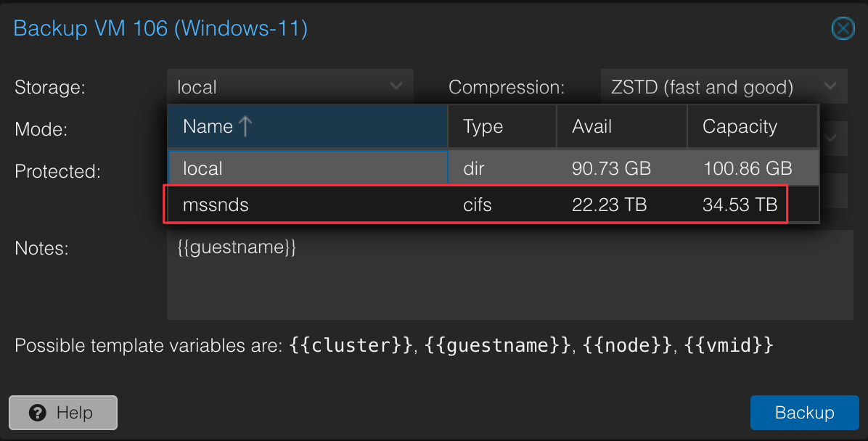Select the local storage entry

point(493,168)
